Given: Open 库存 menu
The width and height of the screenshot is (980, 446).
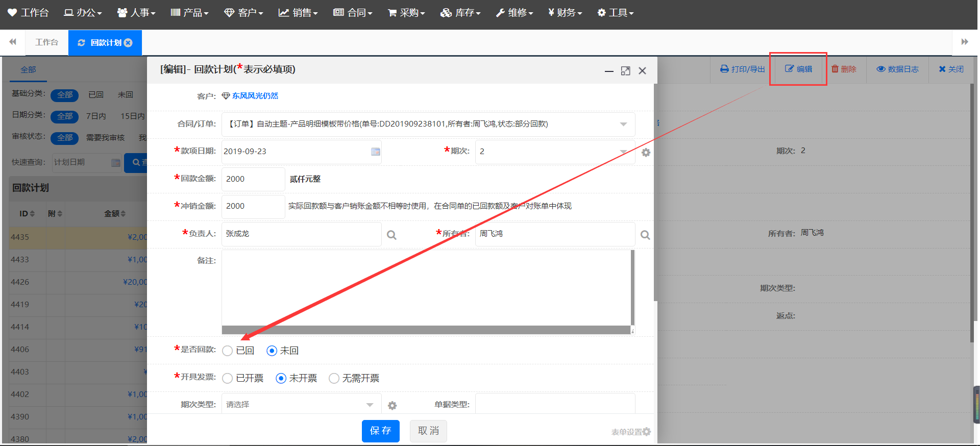Looking at the screenshot, I should pyautogui.click(x=460, y=13).
